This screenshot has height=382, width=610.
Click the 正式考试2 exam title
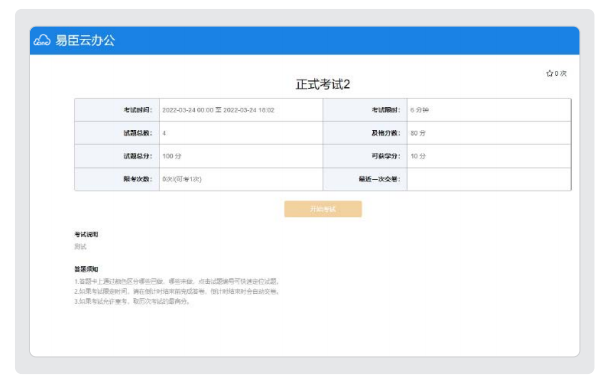pos(323,84)
